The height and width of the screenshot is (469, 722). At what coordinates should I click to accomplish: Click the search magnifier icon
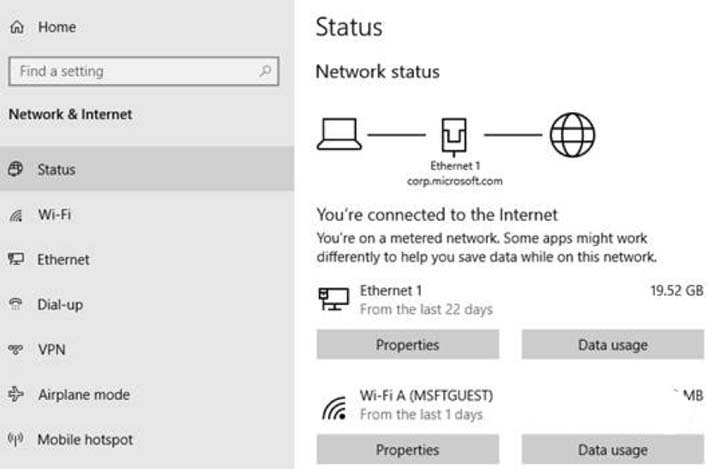pyautogui.click(x=265, y=72)
